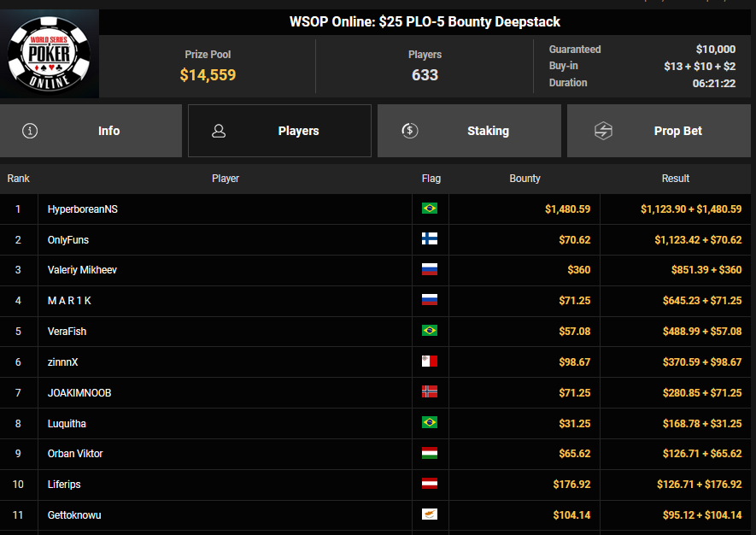Click the Players person icon
This screenshot has width=756, height=535.
219,131
